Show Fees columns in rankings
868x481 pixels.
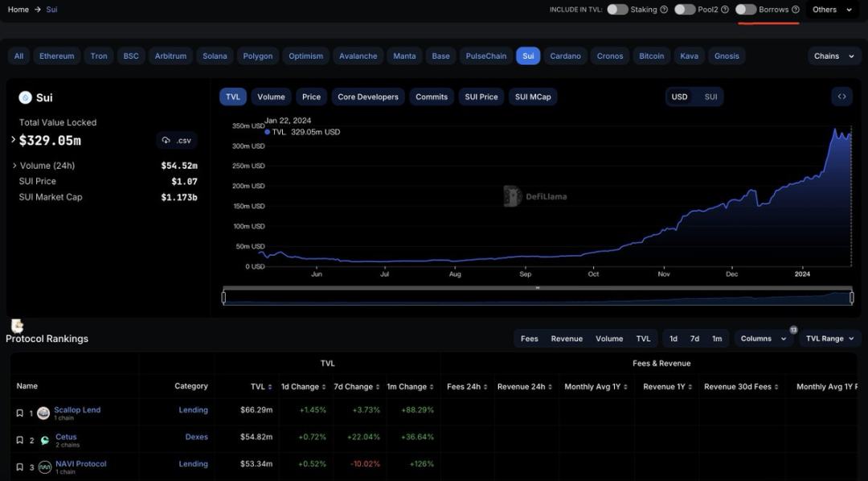click(529, 339)
